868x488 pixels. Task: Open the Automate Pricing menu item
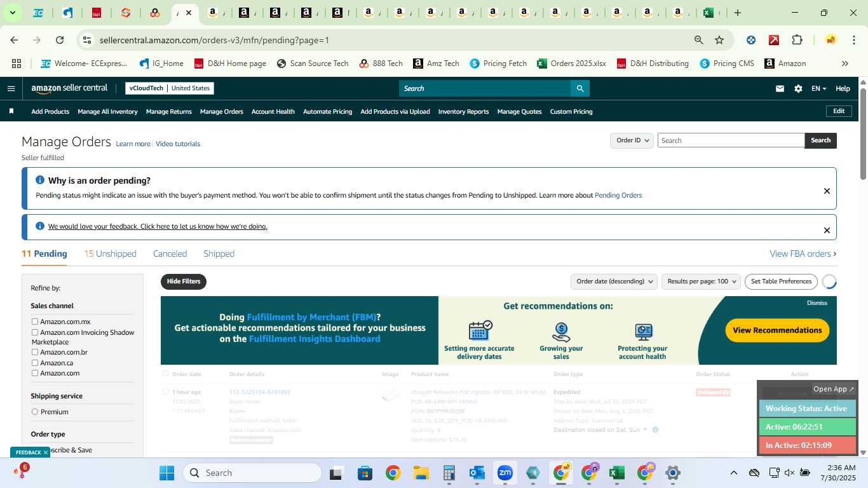pos(327,111)
